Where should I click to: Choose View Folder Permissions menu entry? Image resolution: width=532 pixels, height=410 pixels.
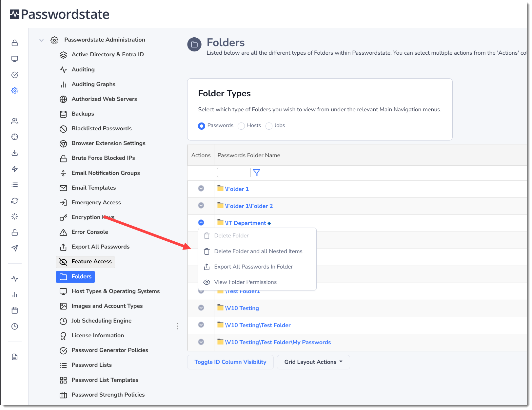tap(257, 282)
